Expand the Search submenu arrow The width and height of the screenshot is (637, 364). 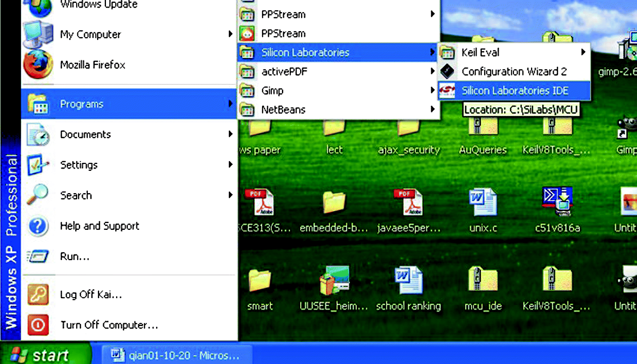231,195
